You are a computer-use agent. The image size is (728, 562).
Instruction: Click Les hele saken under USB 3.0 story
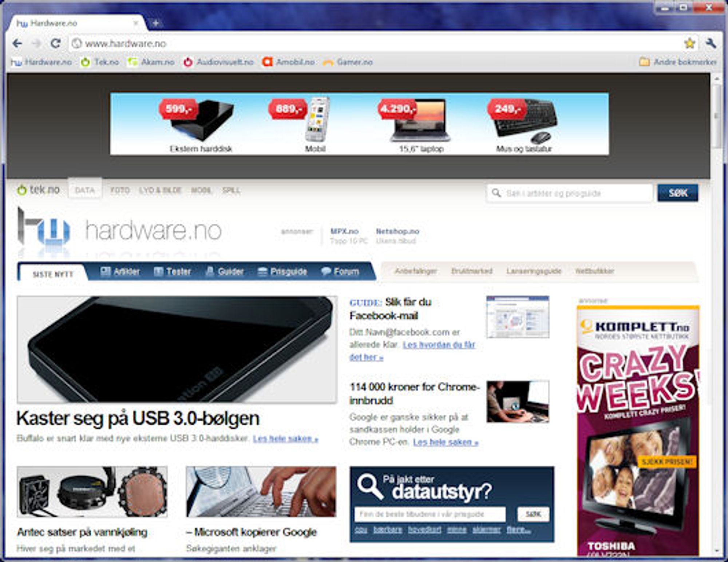[286, 439]
